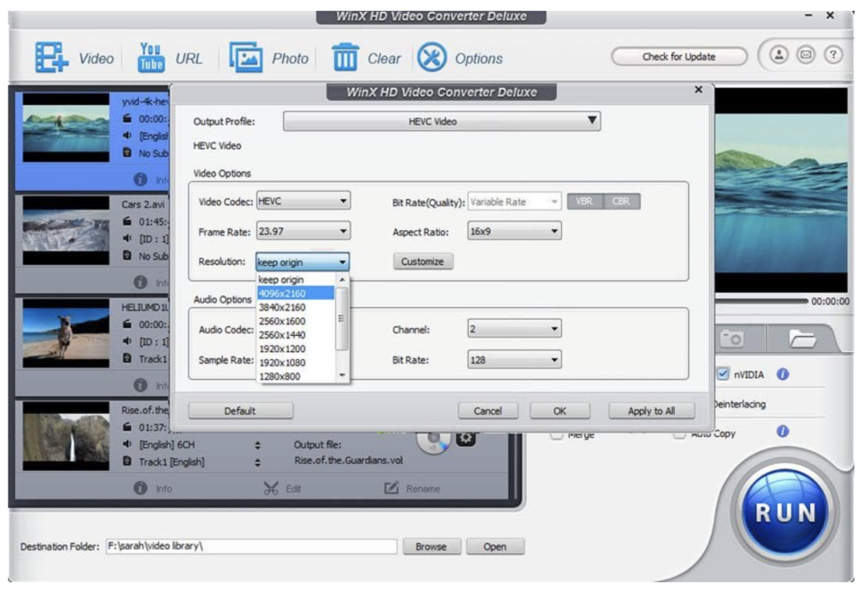
Task: Select 3840x2160 resolution
Action: 296,307
